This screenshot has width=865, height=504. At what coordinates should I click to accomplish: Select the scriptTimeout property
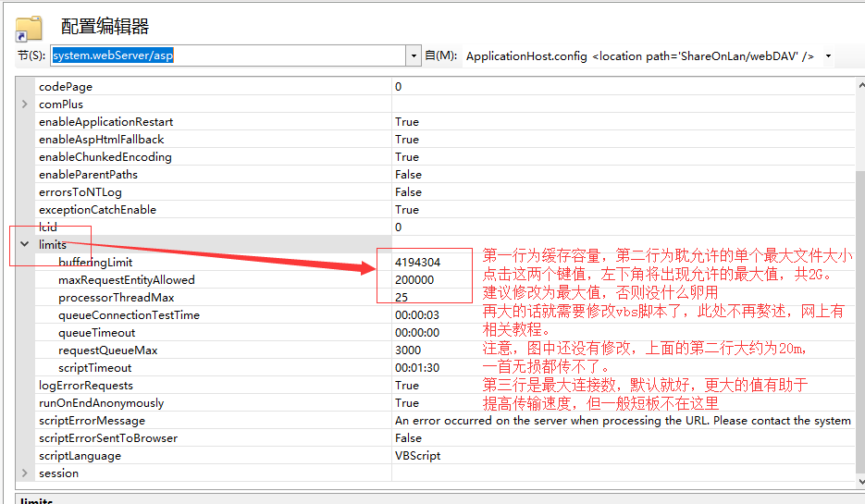point(95,368)
